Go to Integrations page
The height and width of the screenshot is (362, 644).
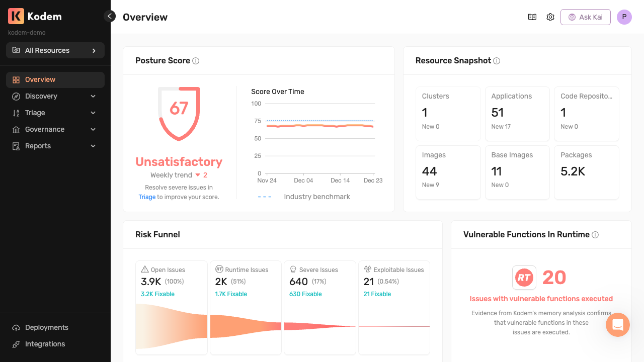coord(45,344)
